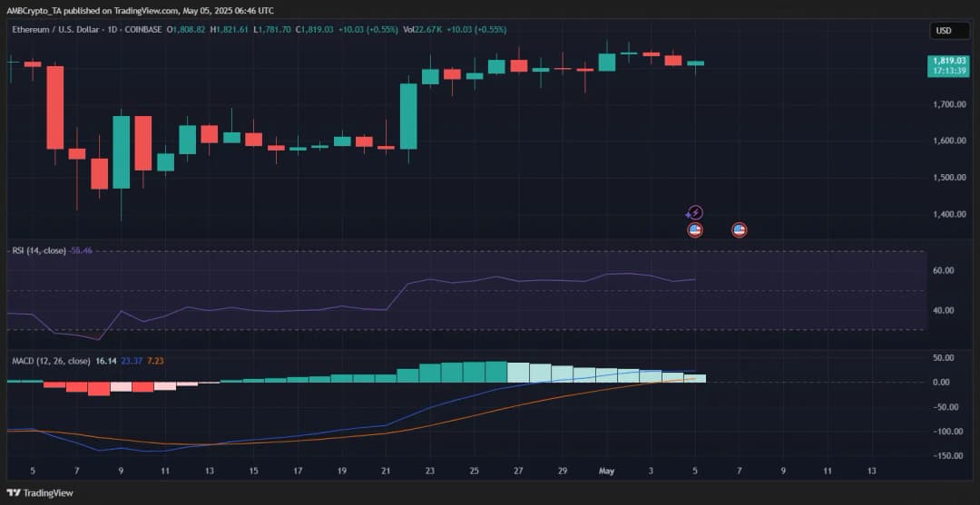This screenshot has width=980, height=505.
Task: Click the MACD (12, 26, close) indicator label
Action: tap(51, 361)
